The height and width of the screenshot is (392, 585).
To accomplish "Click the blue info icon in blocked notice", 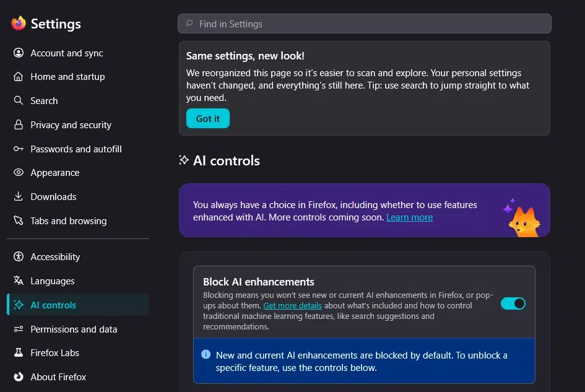I will click(x=206, y=355).
